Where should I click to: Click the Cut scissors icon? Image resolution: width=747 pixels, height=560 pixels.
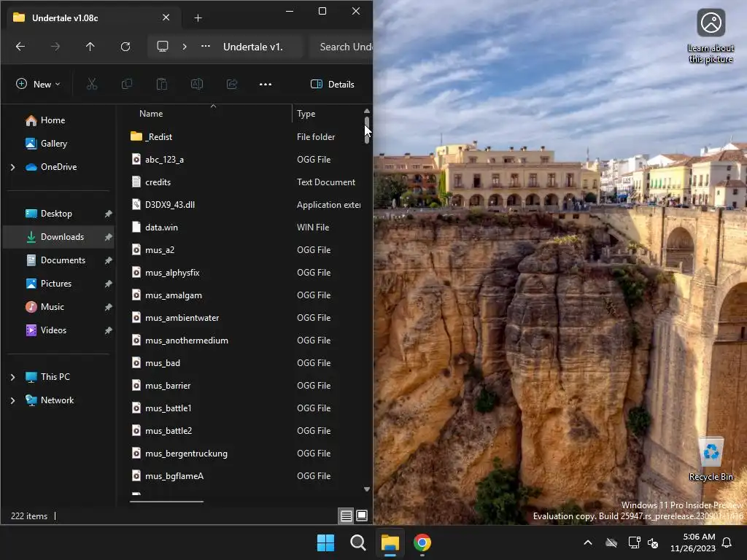pyautogui.click(x=92, y=85)
